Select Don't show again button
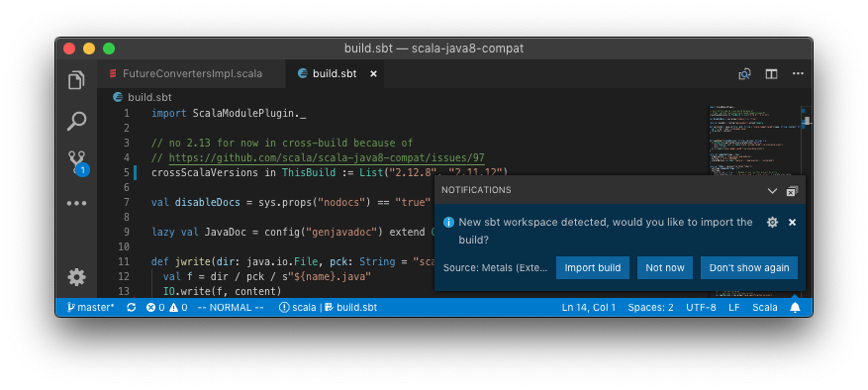 point(749,267)
